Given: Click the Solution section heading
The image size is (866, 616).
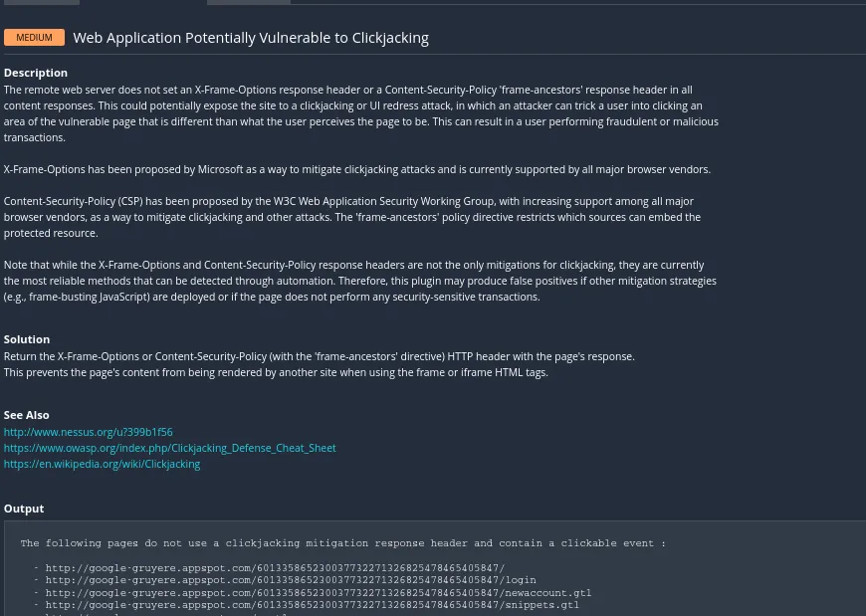Looking at the screenshot, I should 27,339.
